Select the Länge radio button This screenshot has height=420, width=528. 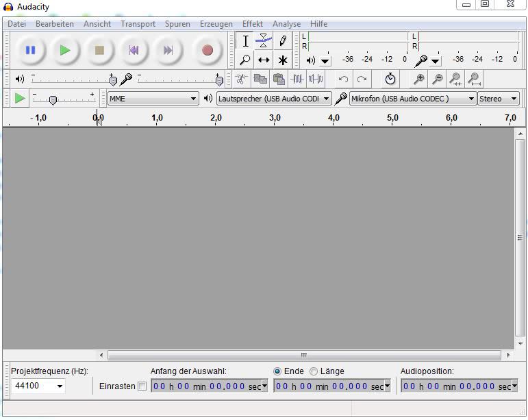[x=314, y=371]
